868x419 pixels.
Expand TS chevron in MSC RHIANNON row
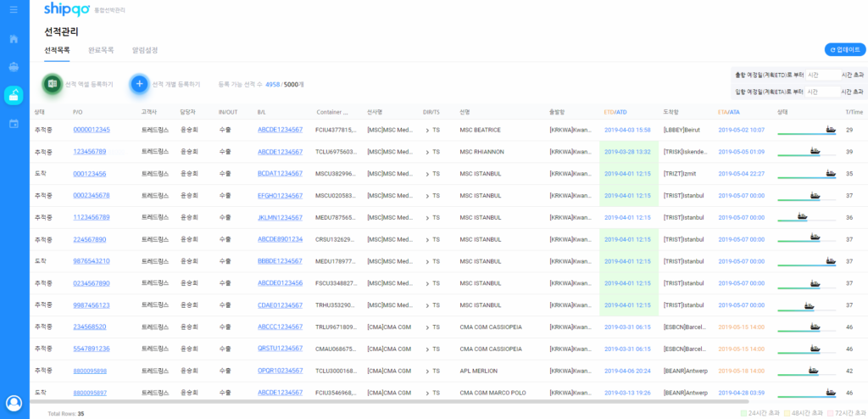(x=427, y=152)
